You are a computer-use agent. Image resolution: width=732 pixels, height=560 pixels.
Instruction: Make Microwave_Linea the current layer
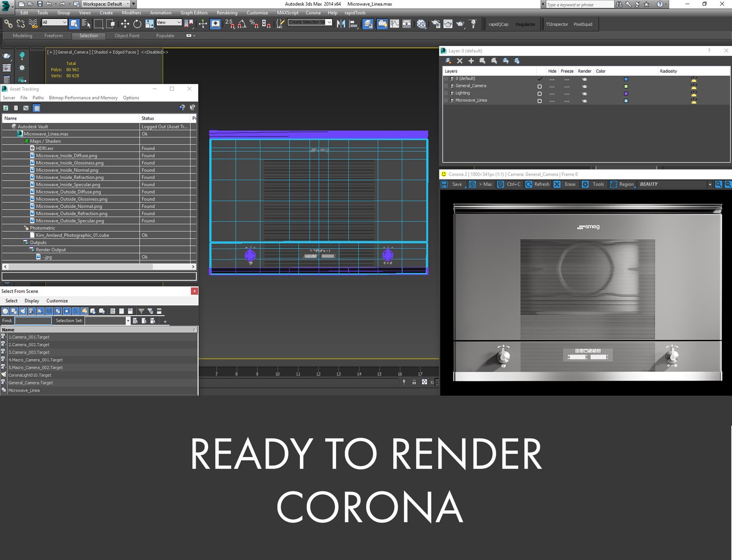coord(540,101)
